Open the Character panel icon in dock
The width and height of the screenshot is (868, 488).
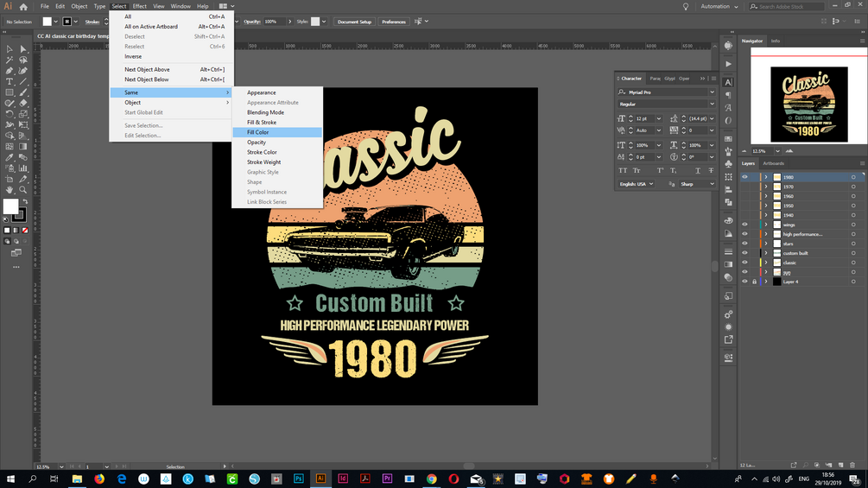[x=728, y=82]
